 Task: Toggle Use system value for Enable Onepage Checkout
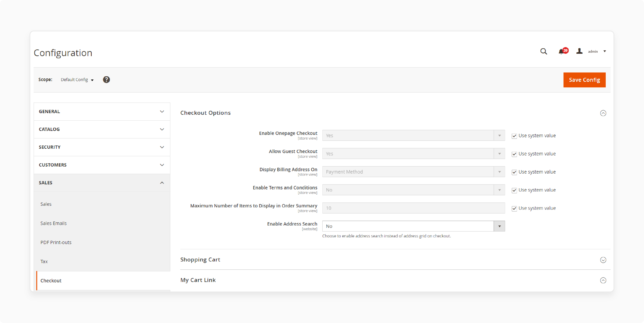point(514,136)
